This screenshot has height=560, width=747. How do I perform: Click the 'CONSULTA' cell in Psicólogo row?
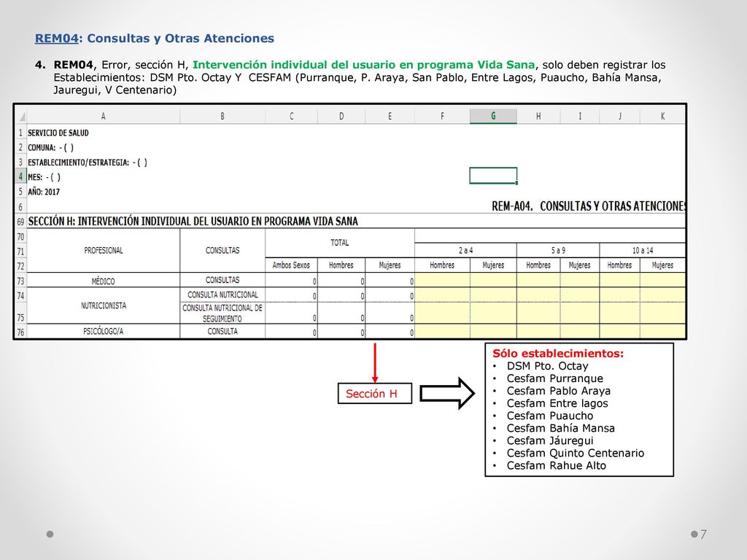pos(222,332)
